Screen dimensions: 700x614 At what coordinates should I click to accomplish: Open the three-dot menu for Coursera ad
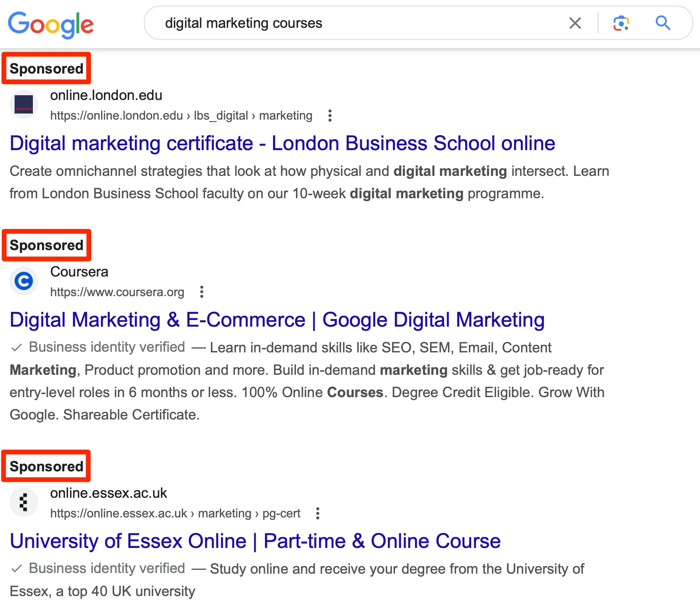click(x=202, y=292)
